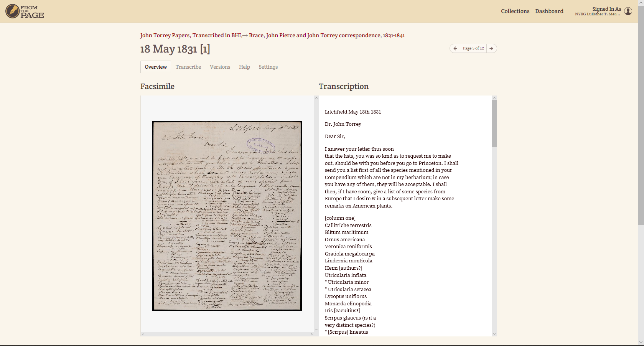This screenshot has height=346, width=644.
Task: Switch to the Transcribe tab
Action: [188, 67]
